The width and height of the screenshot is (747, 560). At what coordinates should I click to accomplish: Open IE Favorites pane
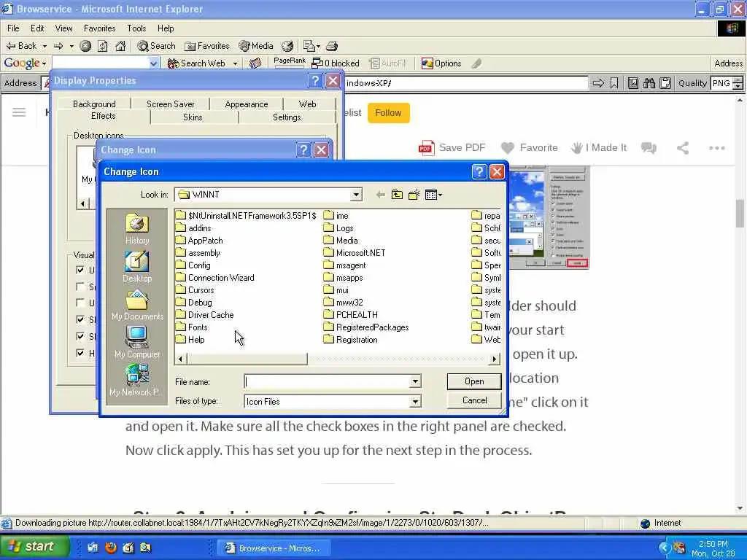click(206, 46)
